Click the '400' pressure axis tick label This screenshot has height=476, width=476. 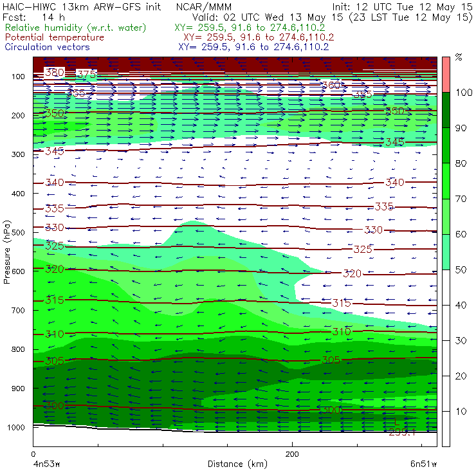coord(18,194)
